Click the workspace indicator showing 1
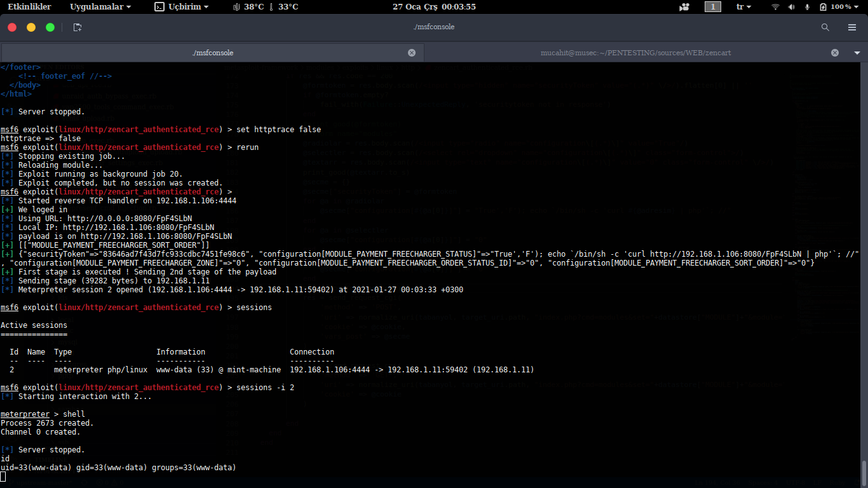 (x=713, y=7)
